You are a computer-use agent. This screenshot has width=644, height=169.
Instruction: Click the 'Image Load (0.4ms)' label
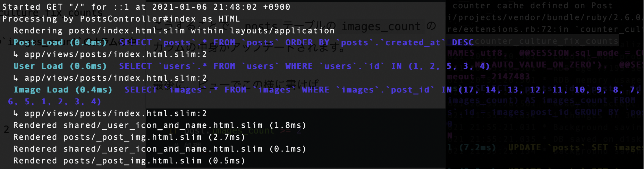point(63,90)
